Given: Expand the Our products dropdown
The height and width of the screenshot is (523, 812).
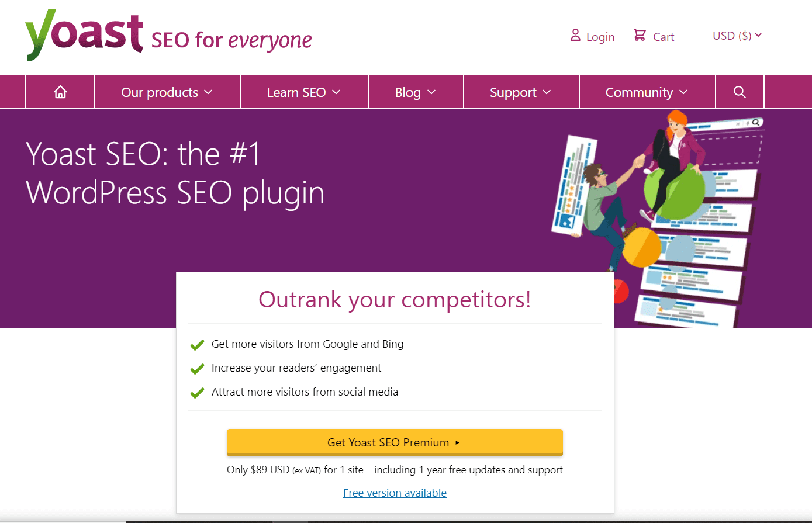Looking at the screenshot, I should point(167,92).
